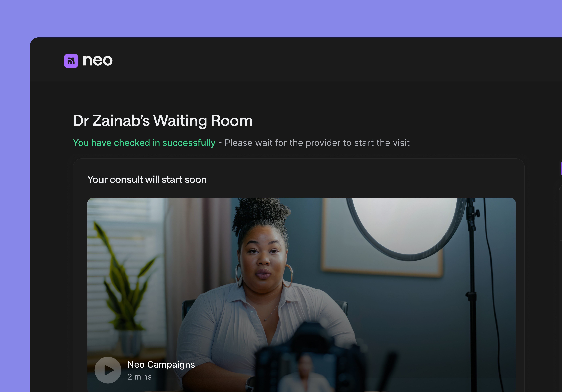Select the Dr Zainab's Waiting Room heading
Screen dimensions: 562x392
163,121
